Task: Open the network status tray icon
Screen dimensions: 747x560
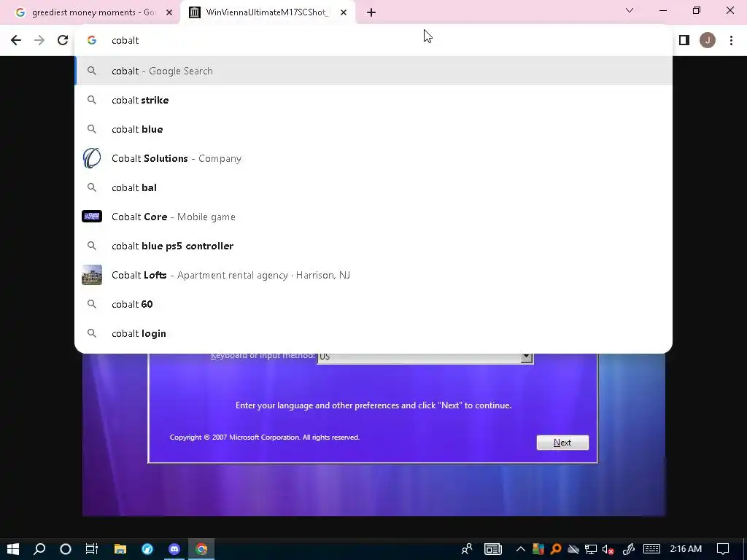Action: pyautogui.click(x=591, y=549)
